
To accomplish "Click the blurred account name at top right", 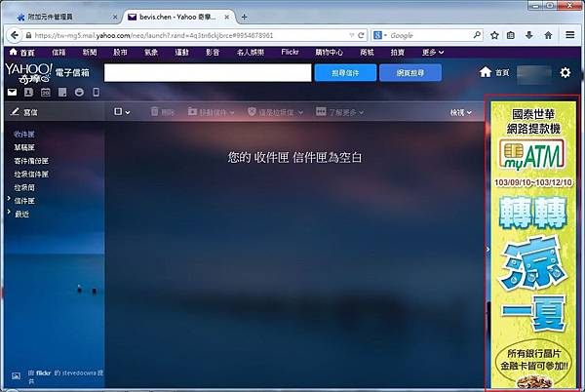I will 534,73.
